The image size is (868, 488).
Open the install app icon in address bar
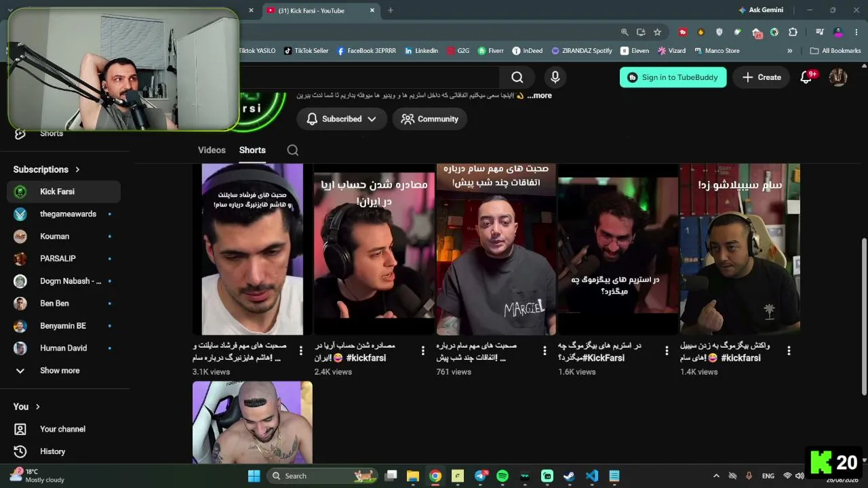coord(641,32)
